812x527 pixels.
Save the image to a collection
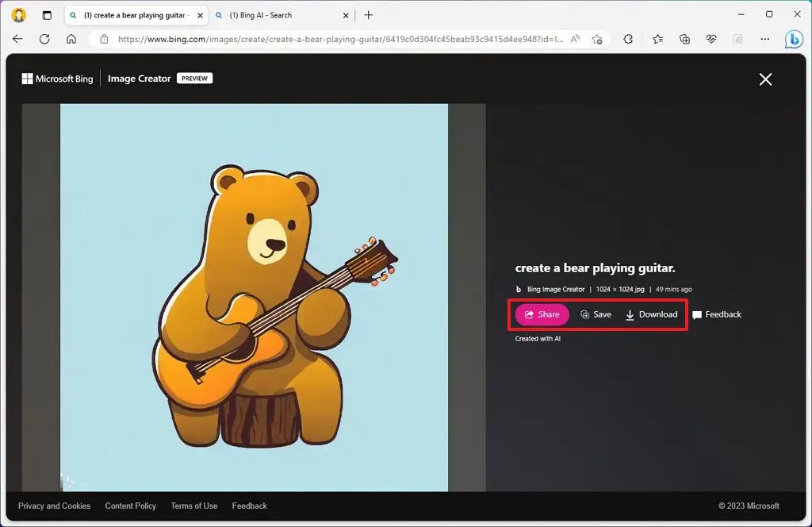[x=596, y=314]
